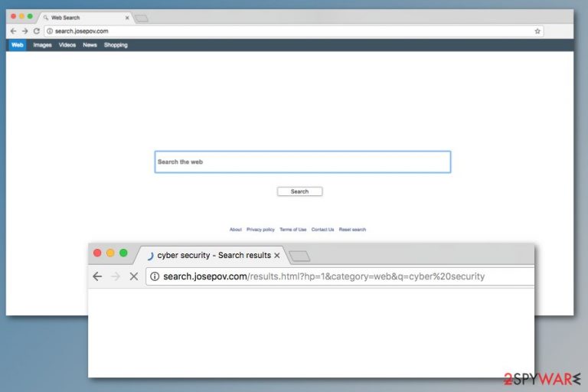Close the Web Search tab
Viewport: 588px width, 392px height.
(x=127, y=18)
